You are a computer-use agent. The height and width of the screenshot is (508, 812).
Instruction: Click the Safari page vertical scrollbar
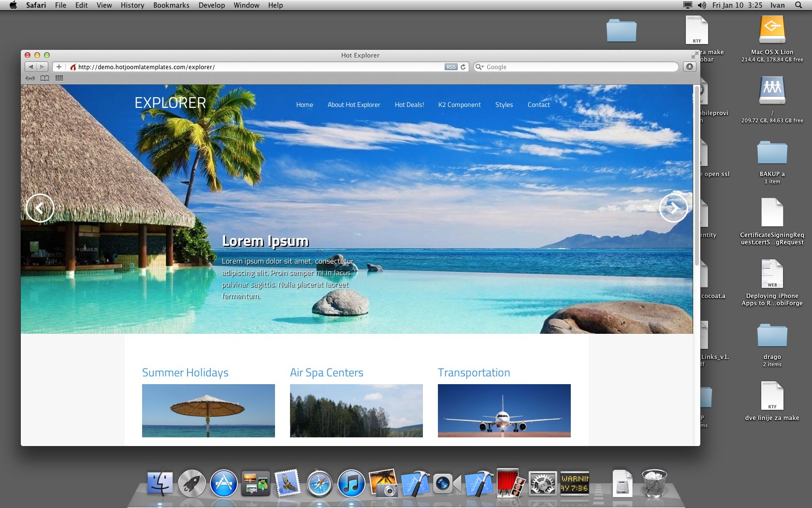(696, 177)
